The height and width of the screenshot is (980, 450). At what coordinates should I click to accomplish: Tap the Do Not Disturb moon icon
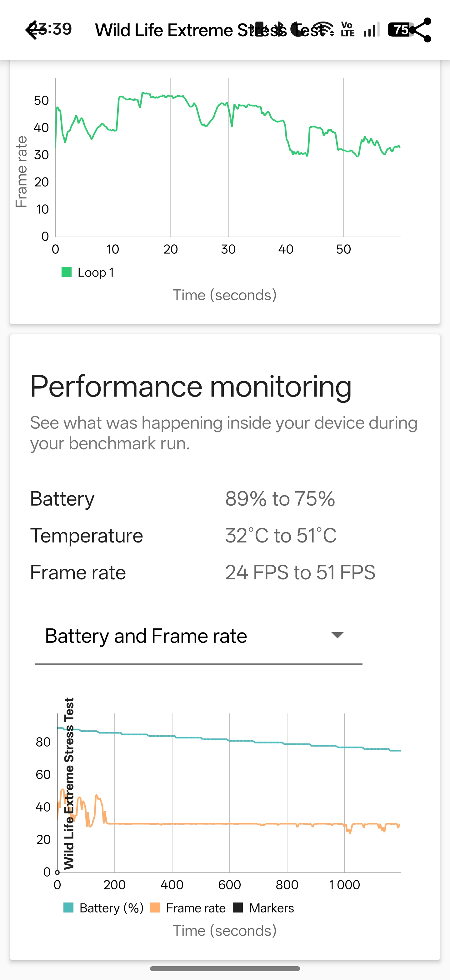(298, 29)
